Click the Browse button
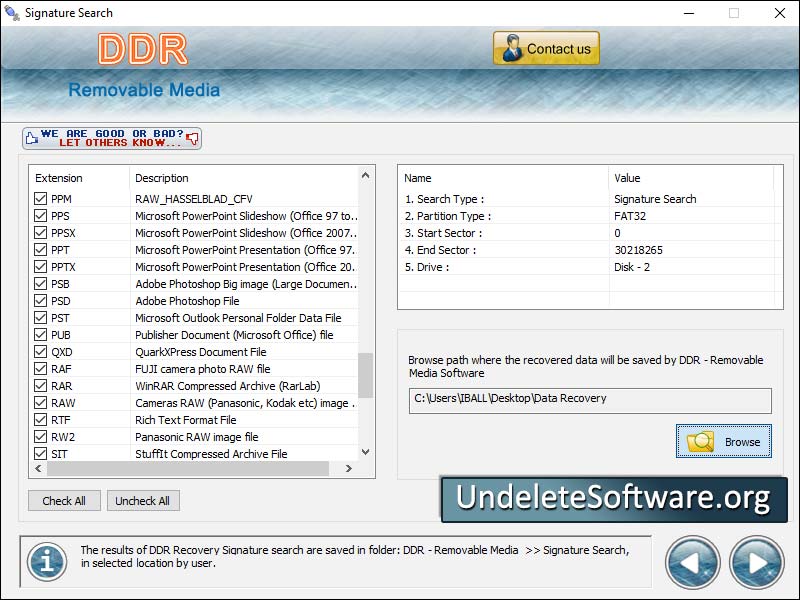Image resolution: width=800 pixels, height=600 pixels. [x=723, y=441]
